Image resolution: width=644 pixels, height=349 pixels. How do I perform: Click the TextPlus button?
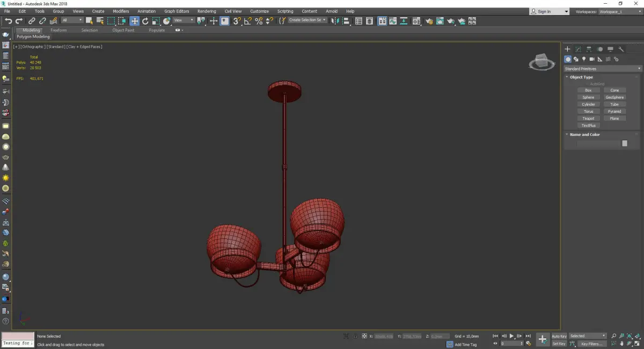pos(588,125)
